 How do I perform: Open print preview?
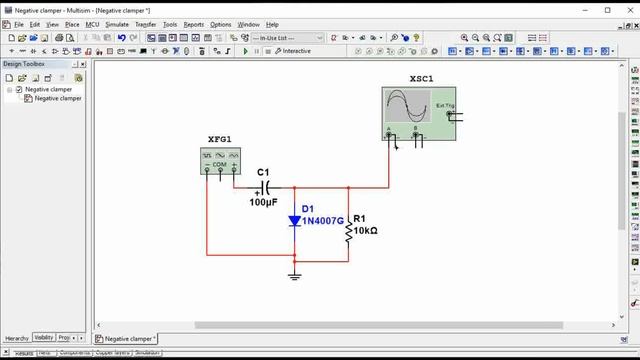70,38
